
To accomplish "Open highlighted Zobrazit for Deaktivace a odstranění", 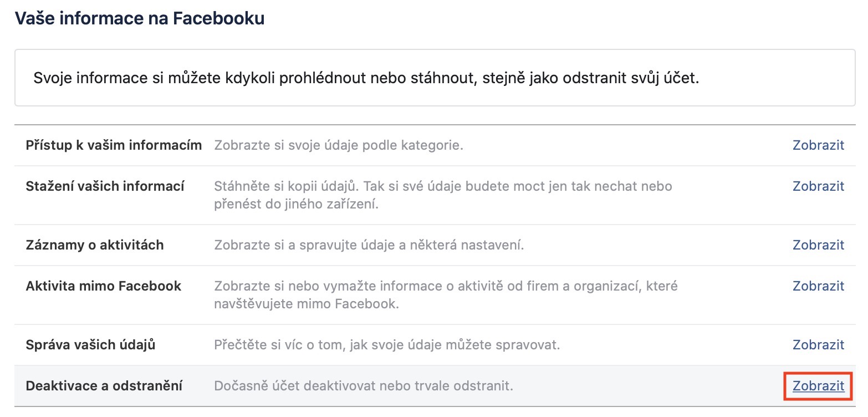I will point(818,386).
